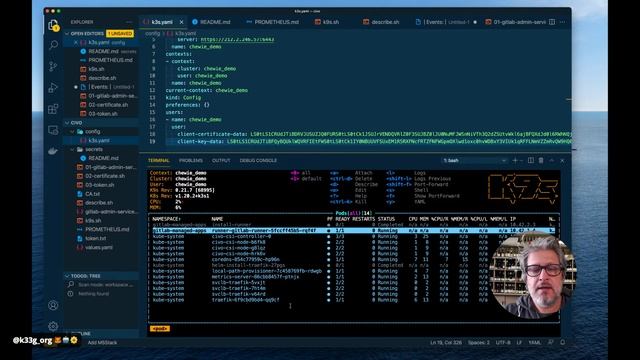Screen dimensions: 640x360
Task: Open gitlab-admin-service file in tree
Action: (101, 212)
